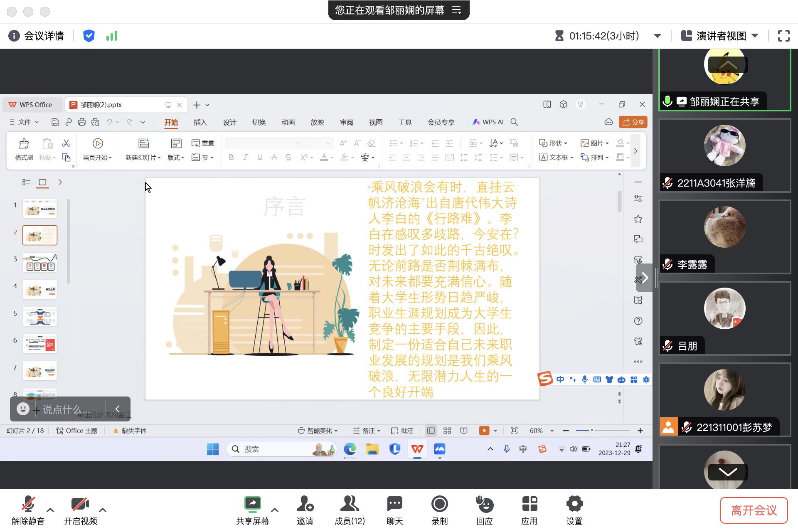Open the Transitions (切换) tab
Viewport: 798px width, 532px height.
point(259,122)
